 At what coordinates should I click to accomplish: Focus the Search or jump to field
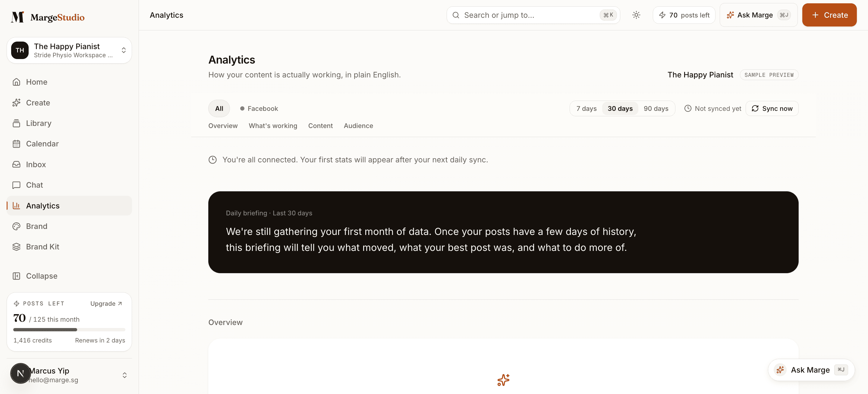[533, 15]
